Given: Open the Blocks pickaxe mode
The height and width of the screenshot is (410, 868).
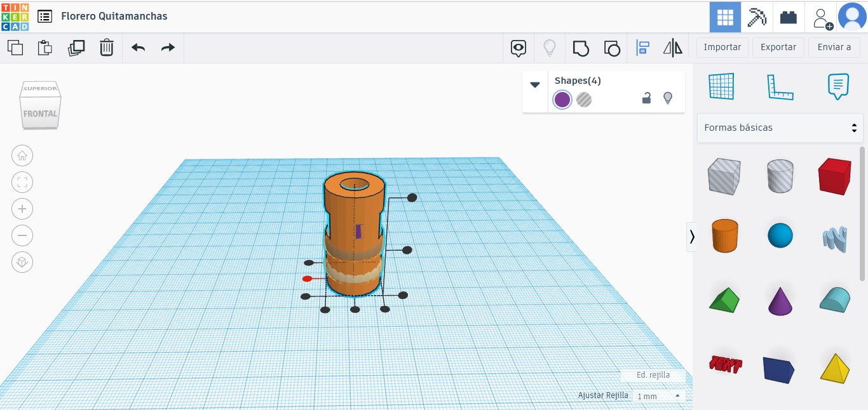Looking at the screenshot, I should [757, 17].
